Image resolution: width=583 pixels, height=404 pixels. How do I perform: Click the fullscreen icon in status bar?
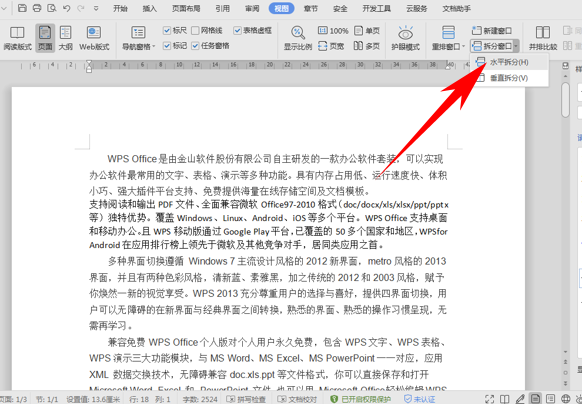489,399
